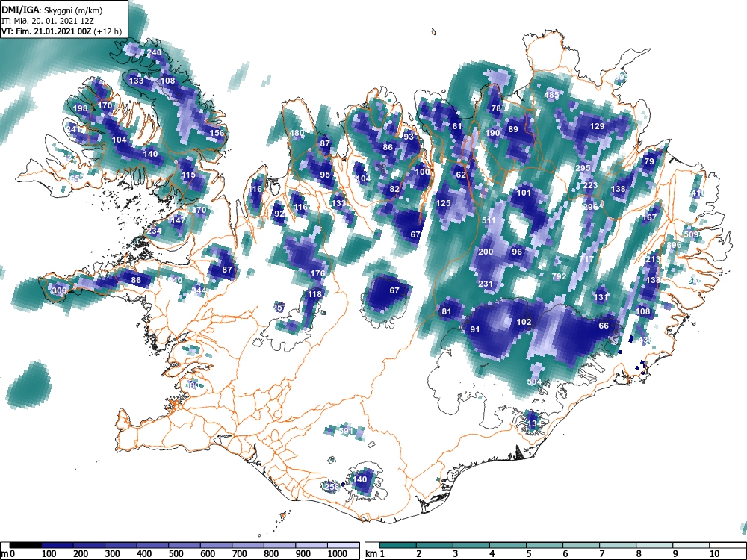Select the map value 198
747x560 pixels.
pos(81,108)
